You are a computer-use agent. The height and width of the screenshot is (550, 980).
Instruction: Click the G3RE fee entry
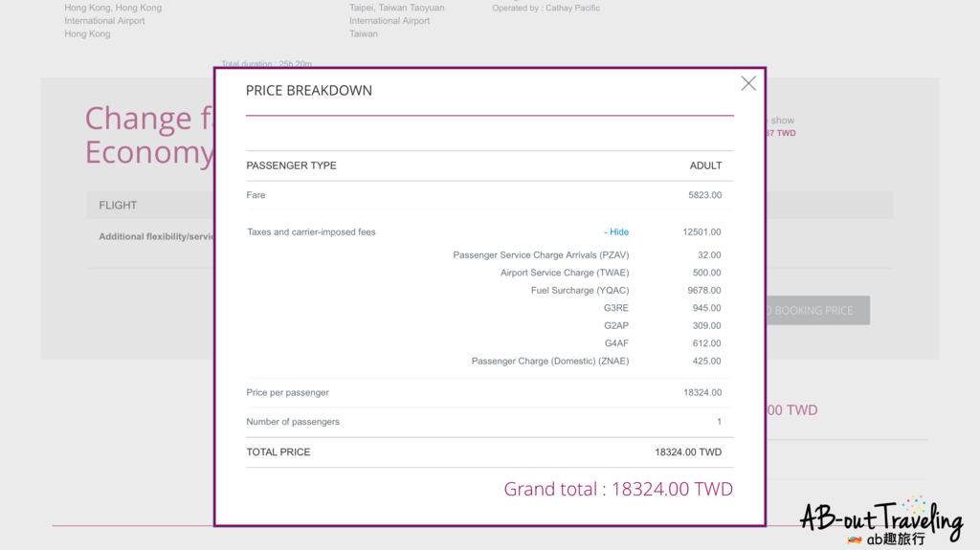(616, 309)
